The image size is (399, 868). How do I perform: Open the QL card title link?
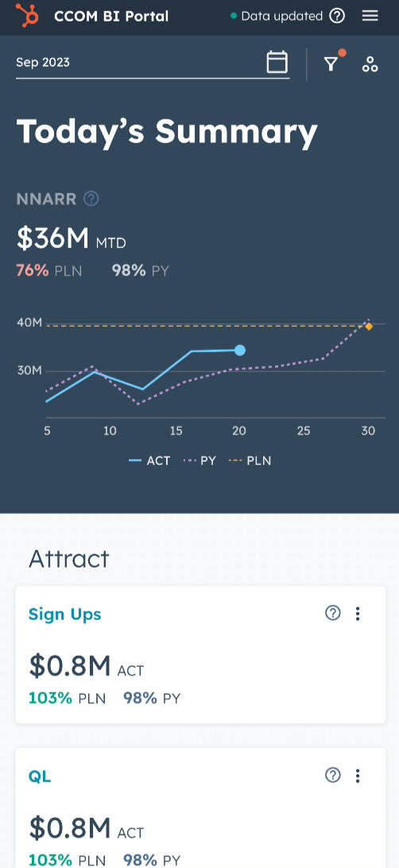tap(40, 777)
